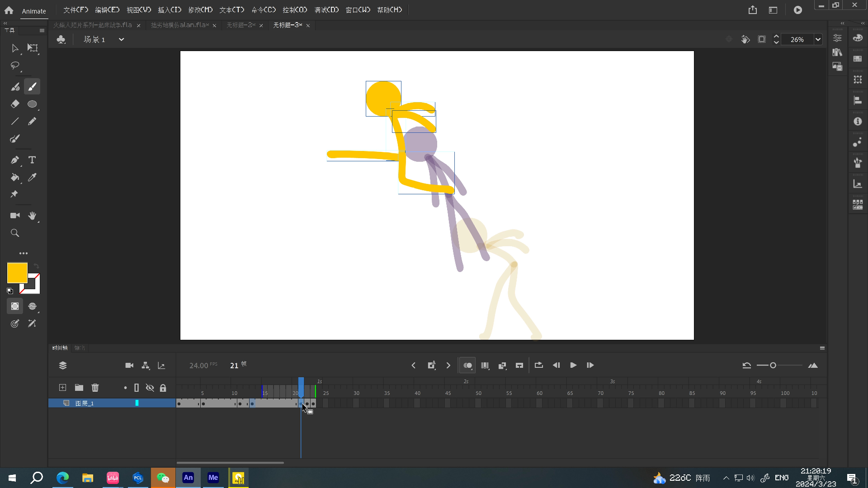The image size is (868, 488).
Task: Expand the Scene 1 dropdown
Action: pos(121,39)
